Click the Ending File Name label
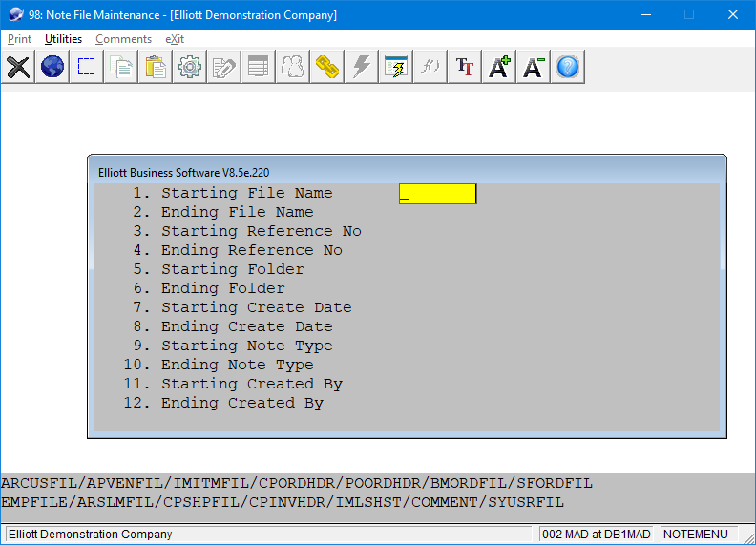756x545 pixels. [x=238, y=212]
